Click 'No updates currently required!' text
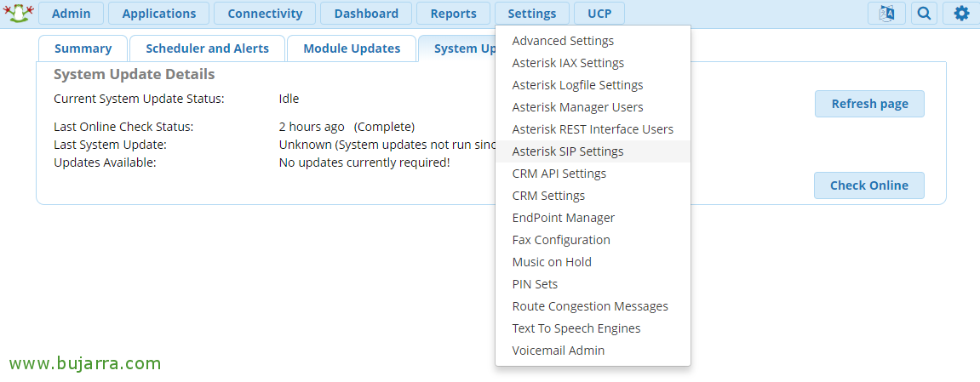Viewport: 980px width, 382px height. [x=364, y=162]
